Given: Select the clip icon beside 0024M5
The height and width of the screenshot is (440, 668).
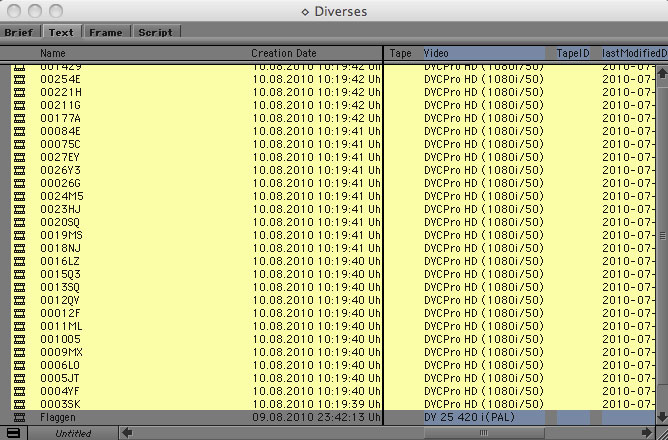Looking at the screenshot, I should (19, 196).
